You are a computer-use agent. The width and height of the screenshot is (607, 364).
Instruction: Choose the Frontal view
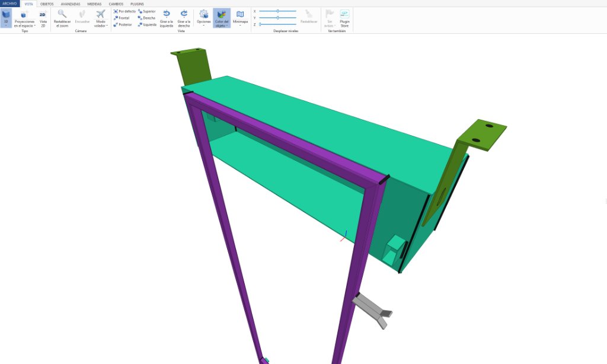[122, 18]
